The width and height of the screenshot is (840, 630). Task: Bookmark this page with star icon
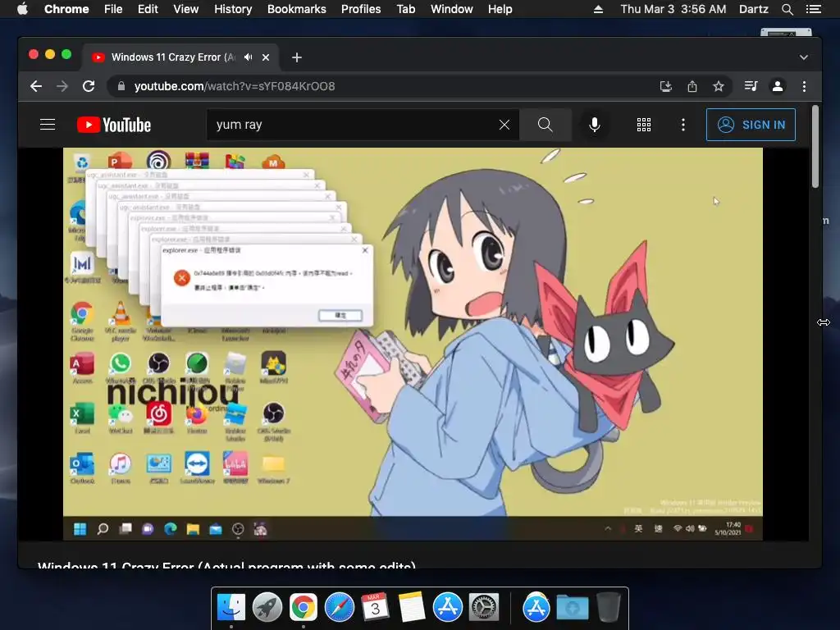(719, 86)
